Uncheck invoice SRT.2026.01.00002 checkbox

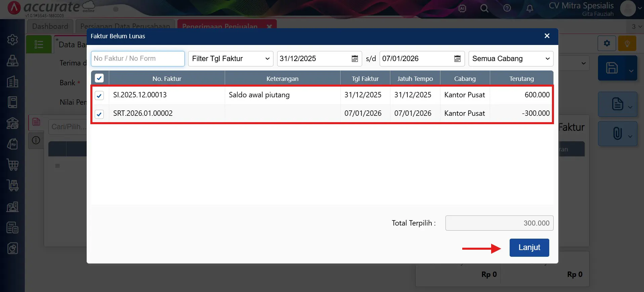click(99, 114)
